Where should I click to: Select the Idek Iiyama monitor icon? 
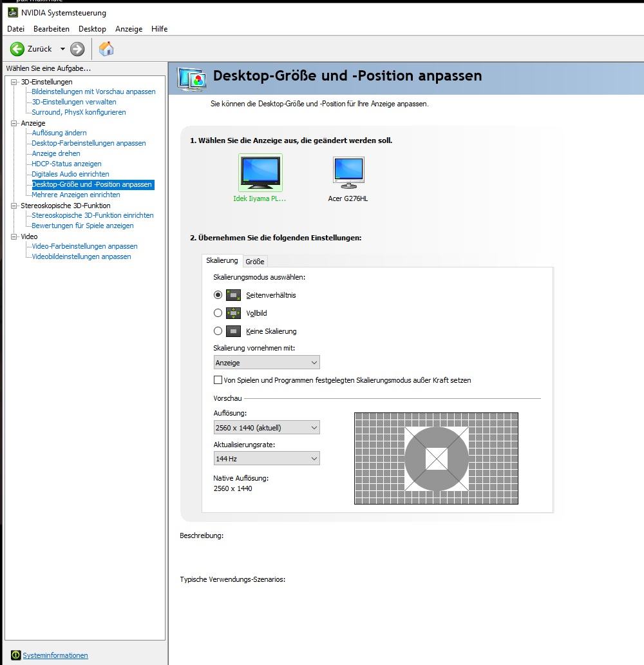[260, 172]
